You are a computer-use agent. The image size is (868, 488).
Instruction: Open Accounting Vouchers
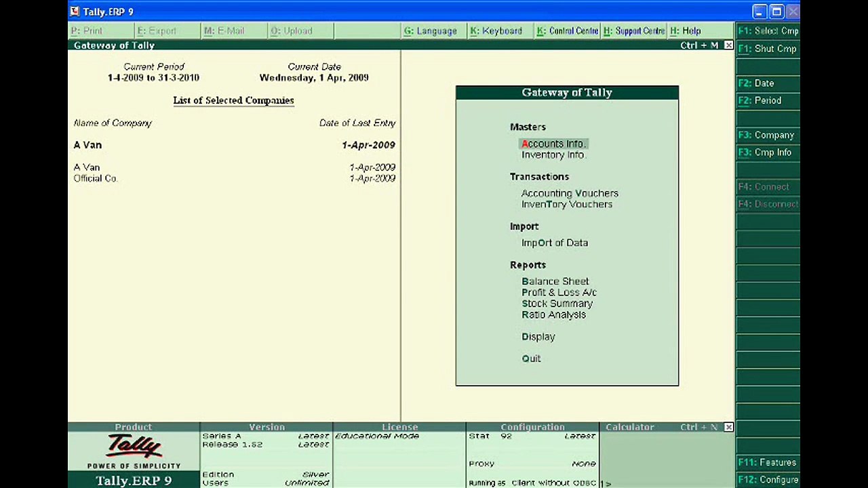[x=570, y=193]
